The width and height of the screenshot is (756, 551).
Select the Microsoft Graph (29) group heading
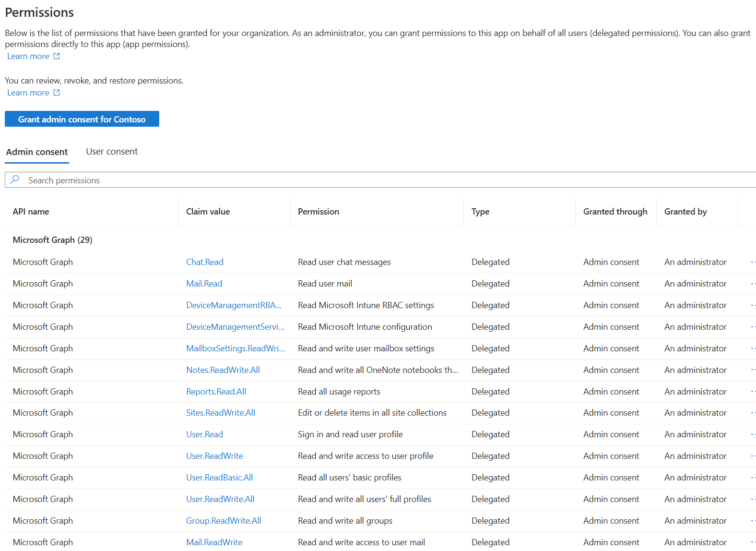[53, 240]
